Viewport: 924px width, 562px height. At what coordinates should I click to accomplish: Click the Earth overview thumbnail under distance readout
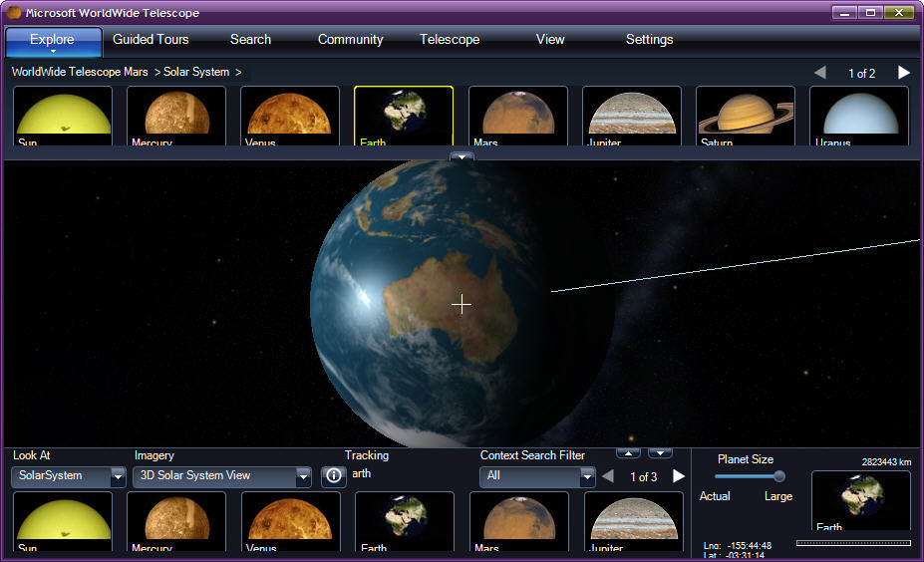[x=860, y=500]
